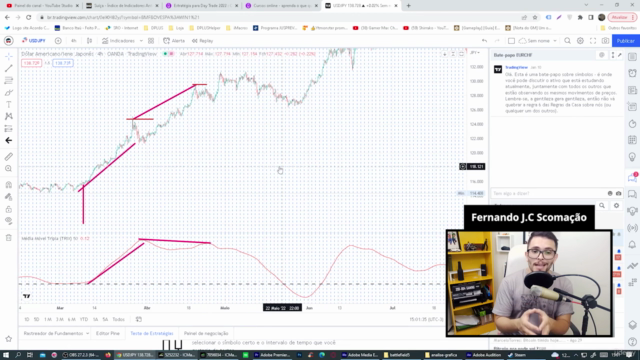Take a chart snapshot with camera icon
Image resolution: width=640 pixels, height=360 pixels.
pyautogui.click(x=605, y=41)
